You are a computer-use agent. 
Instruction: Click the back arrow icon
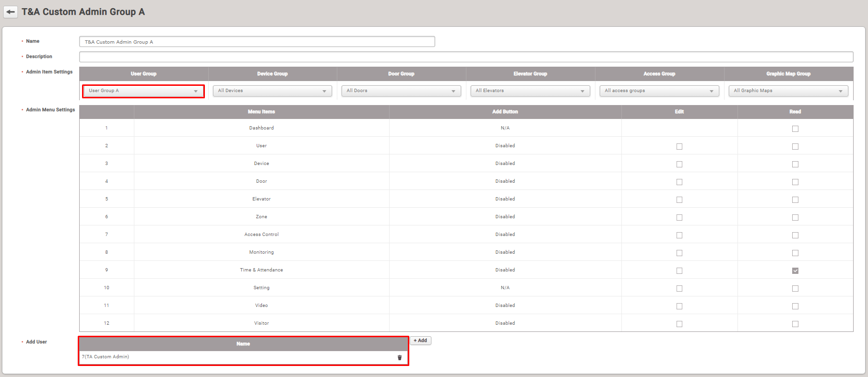click(x=11, y=12)
